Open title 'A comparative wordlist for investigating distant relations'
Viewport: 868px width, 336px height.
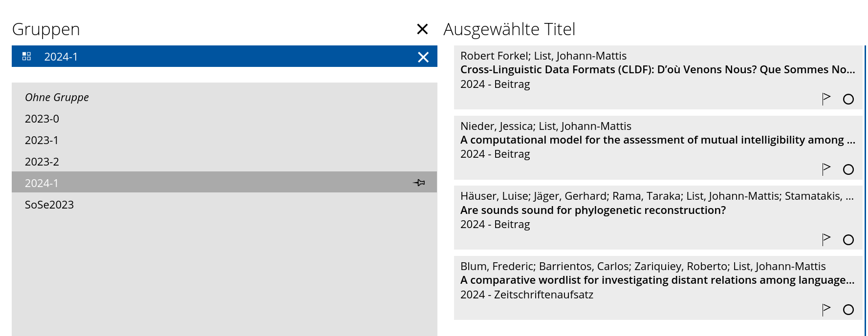(657, 280)
